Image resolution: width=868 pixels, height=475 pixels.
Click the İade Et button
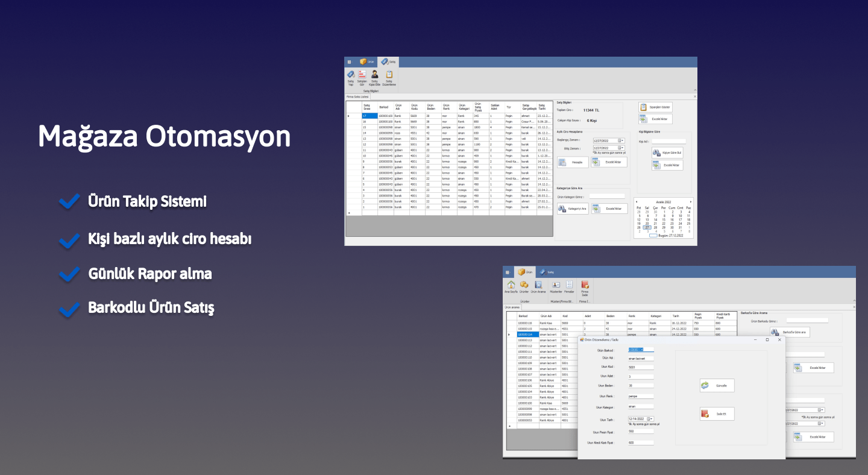717,414
